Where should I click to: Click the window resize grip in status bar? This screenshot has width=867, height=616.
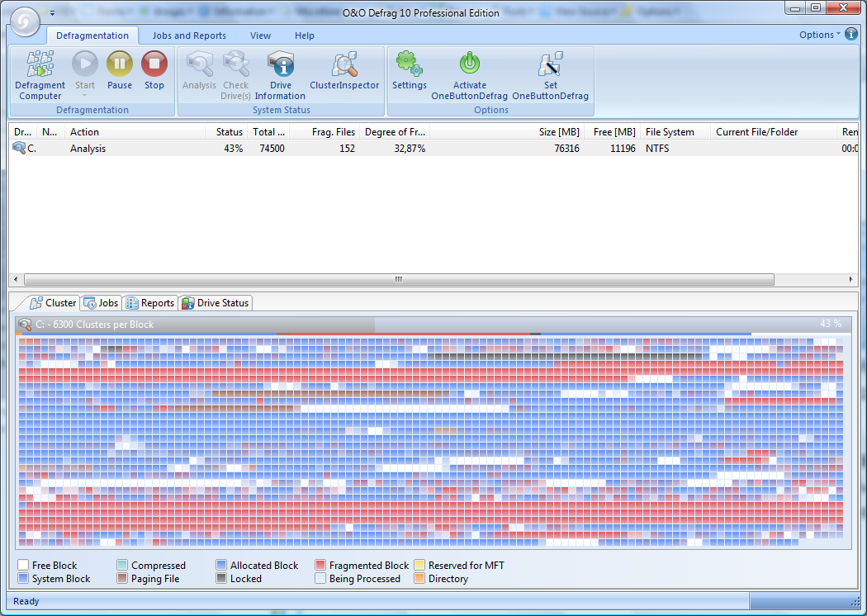coord(855,602)
